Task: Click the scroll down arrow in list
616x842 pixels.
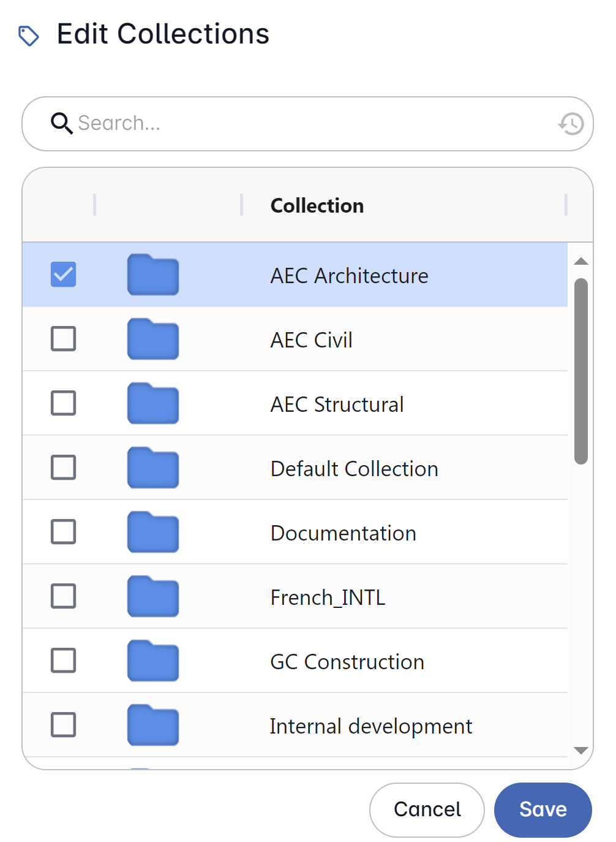Action: 581,751
